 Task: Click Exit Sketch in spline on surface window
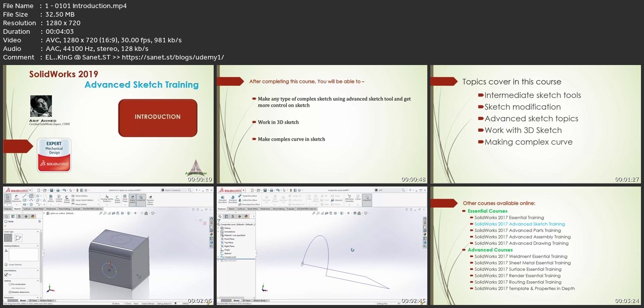(8, 198)
